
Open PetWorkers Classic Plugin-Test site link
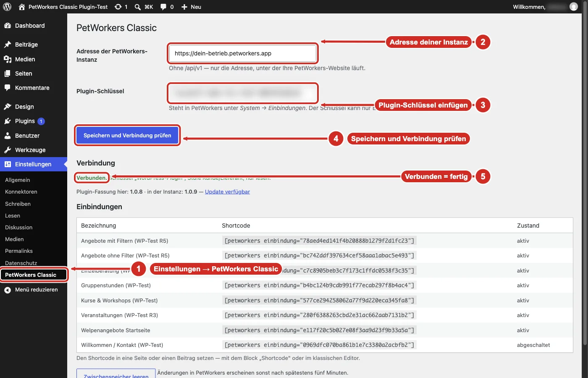[x=68, y=7]
